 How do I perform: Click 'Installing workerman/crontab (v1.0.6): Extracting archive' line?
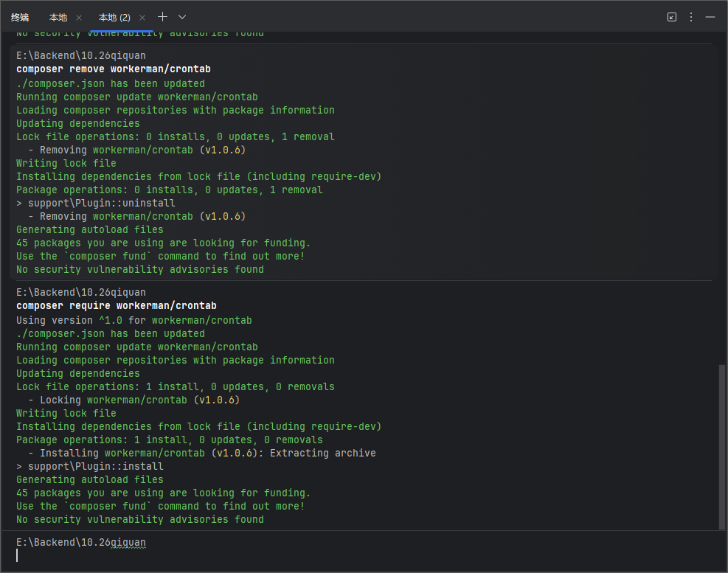click(202, 453)
